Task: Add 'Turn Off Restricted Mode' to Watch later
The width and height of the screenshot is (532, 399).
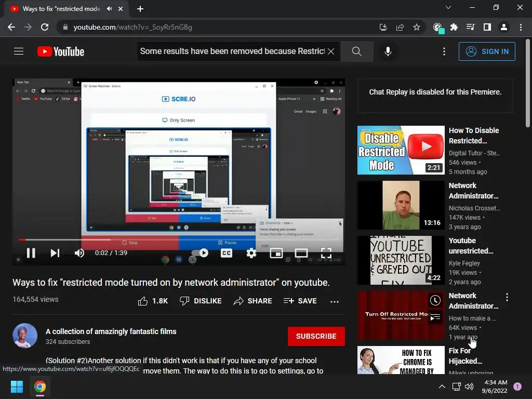Action: coord(435,300)
